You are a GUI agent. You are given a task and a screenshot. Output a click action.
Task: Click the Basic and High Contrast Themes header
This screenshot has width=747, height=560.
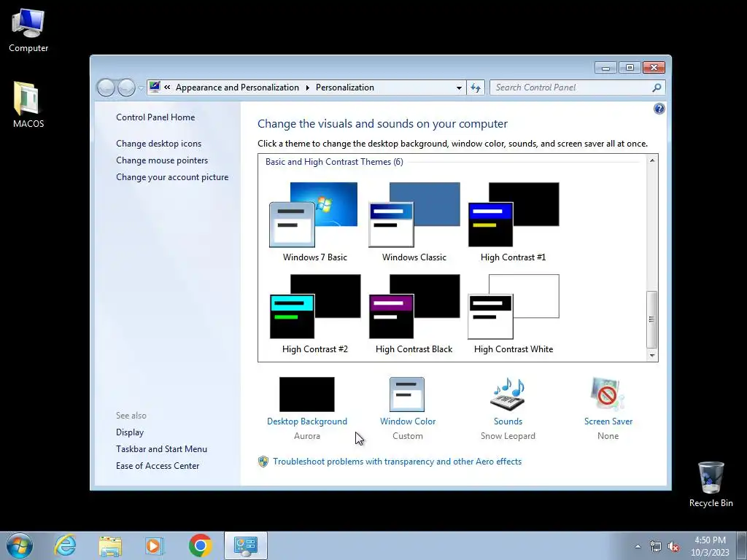click(334, 161)
